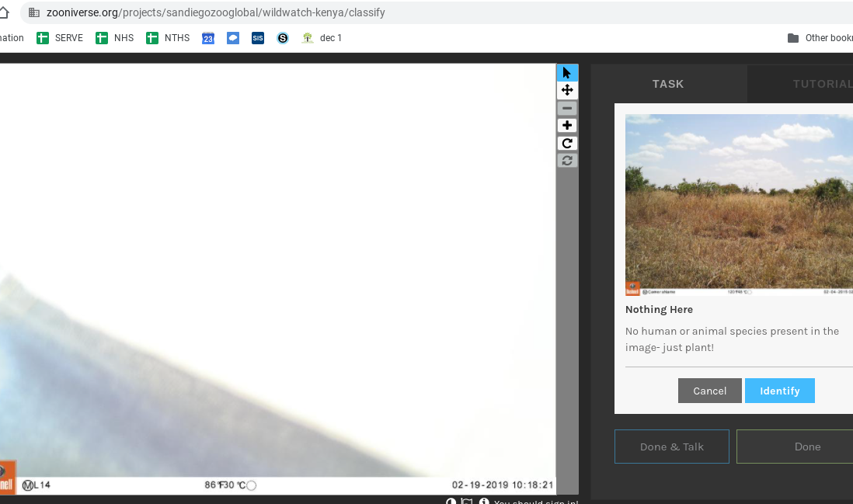The width and height of the screenshot is (853, 504).
Task: Click the Nothing Here example photo
Action: [739, 204]
